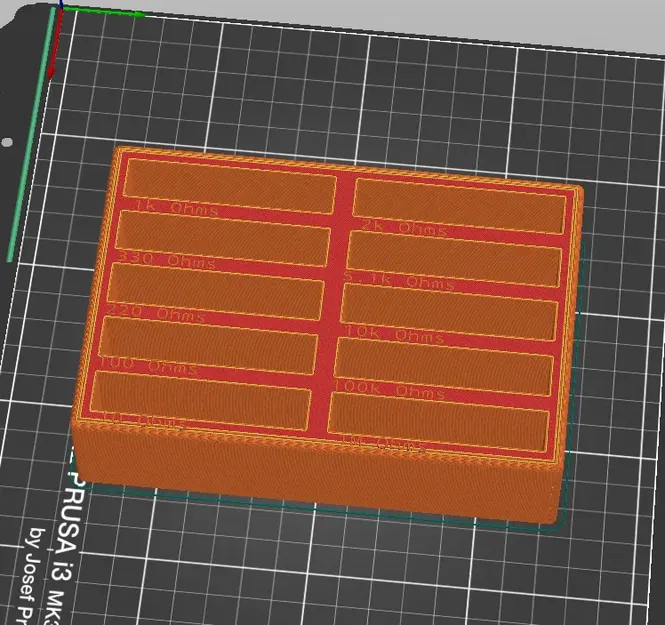Click the "10 Ohms" label at tray edge
This screenshot has width=665, height=625.
[x=142, y=420]
